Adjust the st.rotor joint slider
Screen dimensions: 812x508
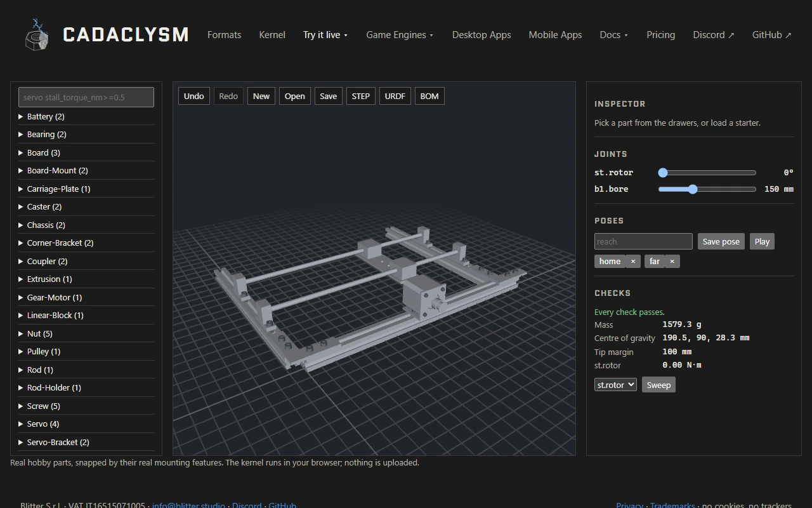[707, 173]
